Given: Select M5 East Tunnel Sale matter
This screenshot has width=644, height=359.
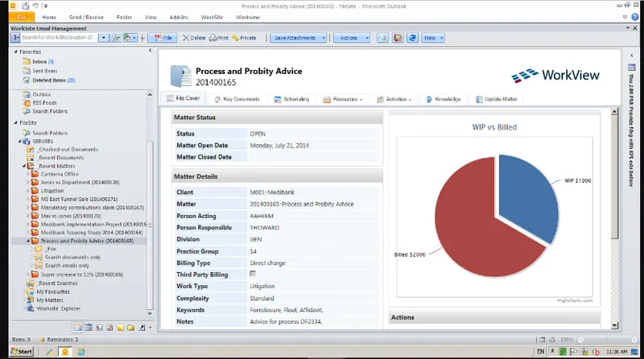Looking at the screenshot, I should (75, 199).
